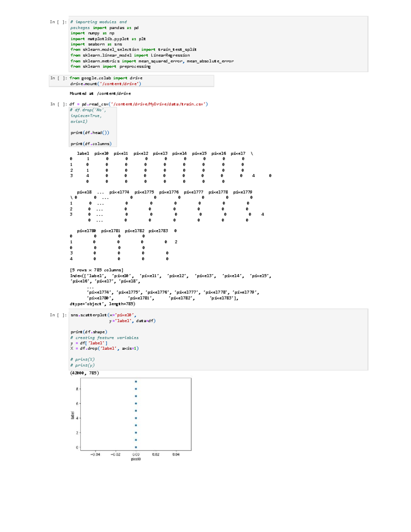Image resolution: width=411 pixels, height=532 pixels.
Task: Click the line "import seaborn as sns"
Action: tap(96, 44)
